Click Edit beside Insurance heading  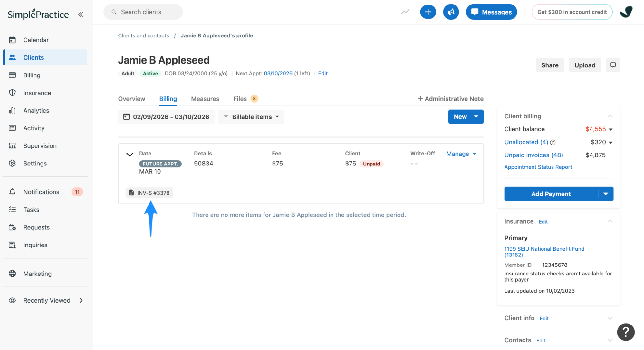[x=543, y=222]
